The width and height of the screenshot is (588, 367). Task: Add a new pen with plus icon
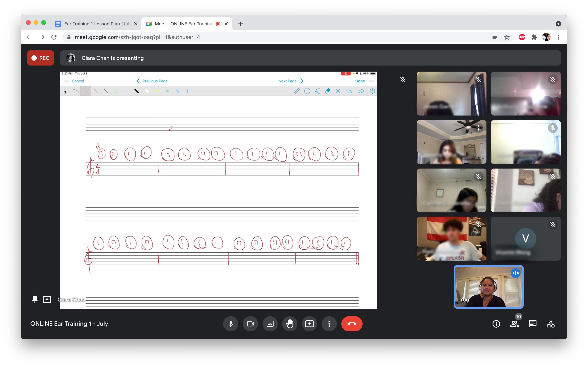tap(188, 91)
